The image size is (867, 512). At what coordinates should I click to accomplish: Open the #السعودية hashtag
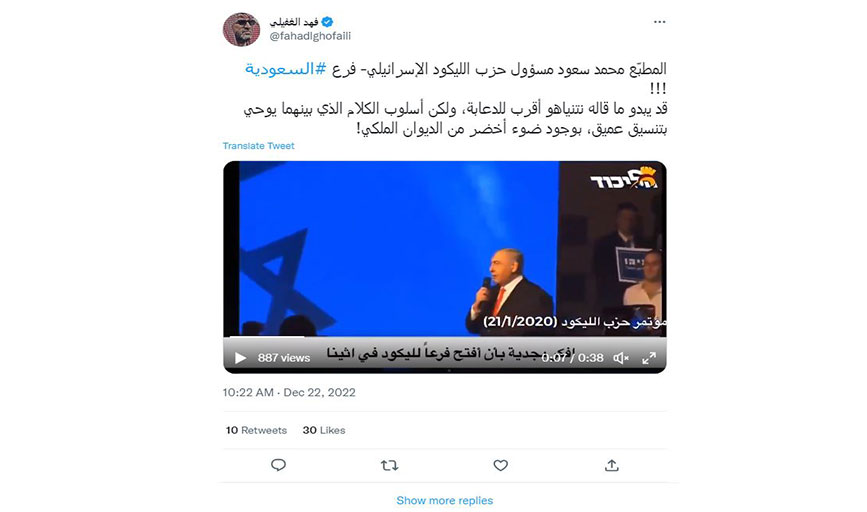285,69
